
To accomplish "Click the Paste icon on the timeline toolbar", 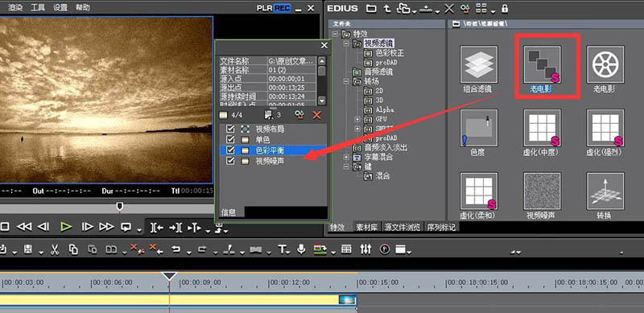I will pos(93,249).
